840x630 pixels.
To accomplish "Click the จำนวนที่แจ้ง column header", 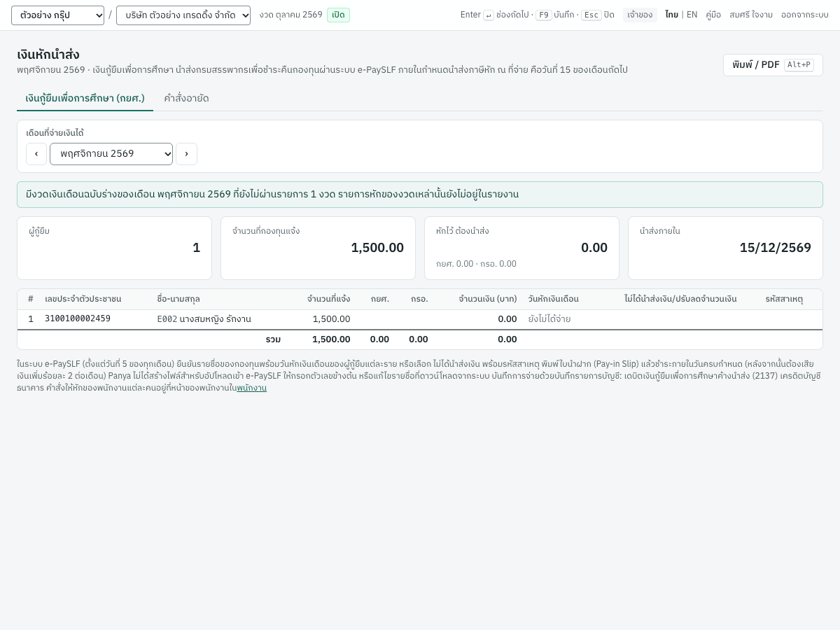I will pyautogui.click(x=329, y=299).
